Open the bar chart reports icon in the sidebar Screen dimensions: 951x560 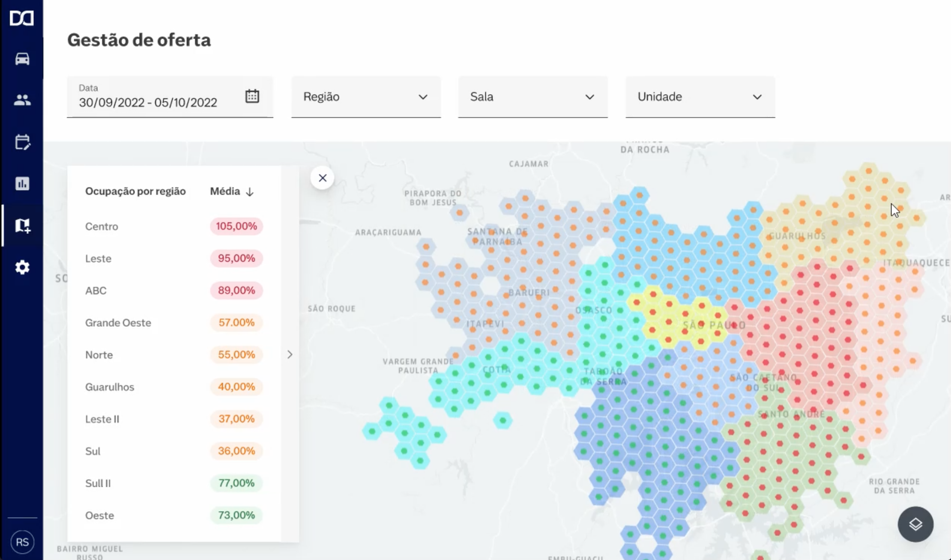click(22, 184)
